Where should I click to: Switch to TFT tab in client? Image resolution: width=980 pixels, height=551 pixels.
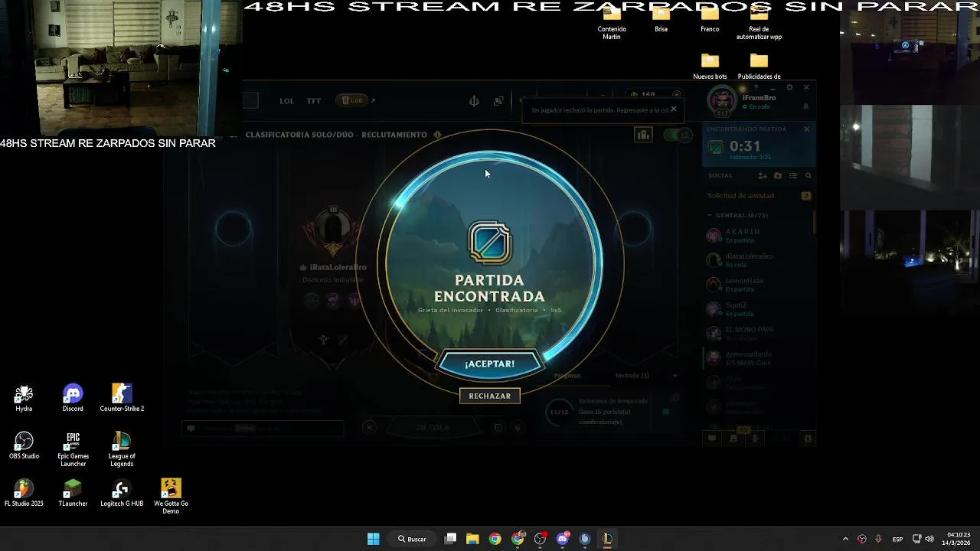pyautogui.click(x=314, y=101)
